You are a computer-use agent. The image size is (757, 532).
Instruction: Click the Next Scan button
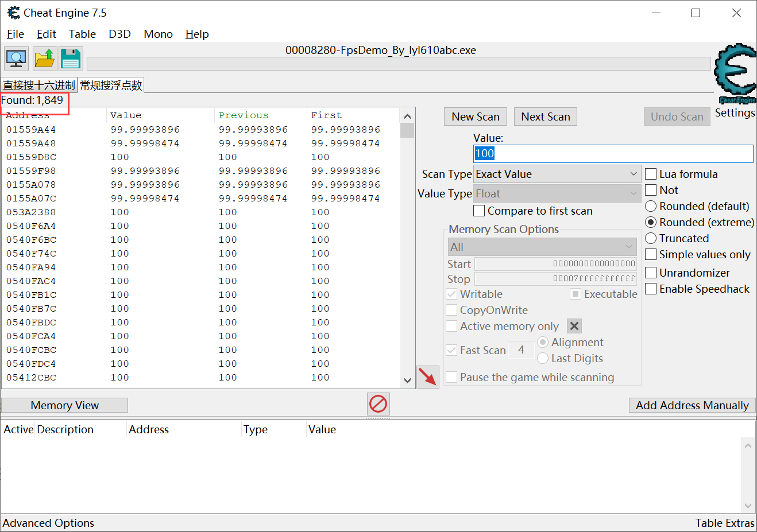pos(546,117)
